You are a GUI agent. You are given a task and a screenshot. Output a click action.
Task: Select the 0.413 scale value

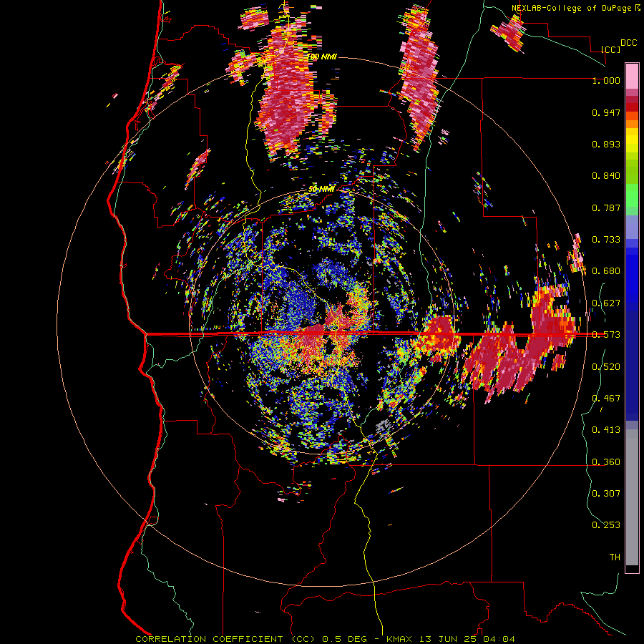(x=606, y=430)
